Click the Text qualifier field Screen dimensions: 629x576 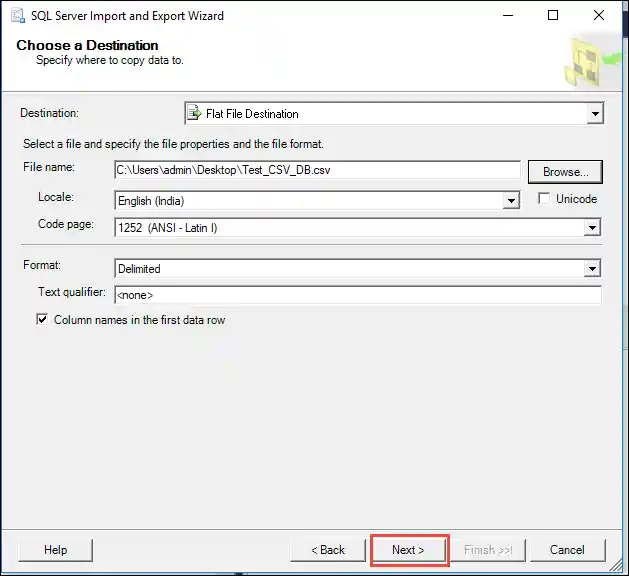tap(358, 295)
